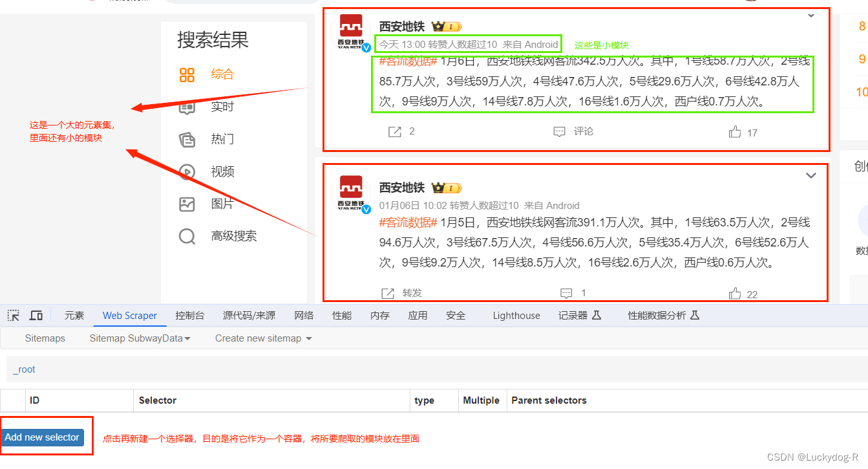Click 西安地铁 avatar on 01月06日 post
Screen dimensions: 868x469
352,193
